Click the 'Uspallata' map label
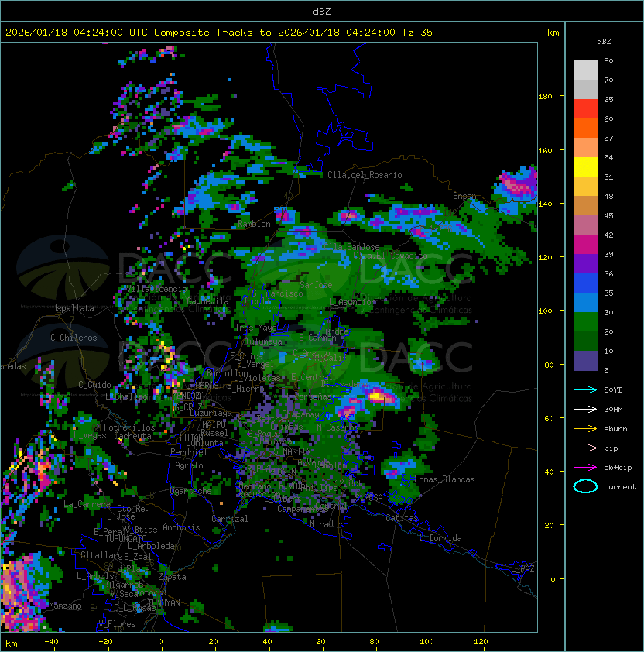The height and width of the screenshot is (652, 644). pos(73,308)
